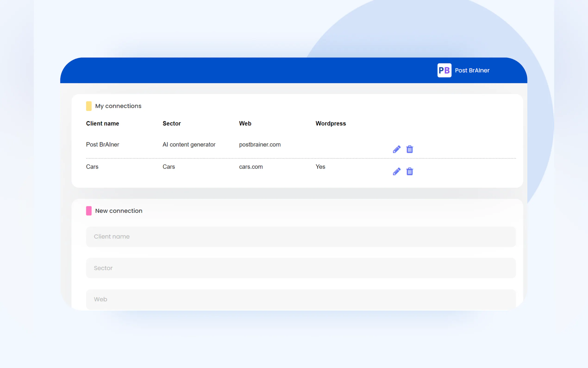Click the Wordpress column header

330,123
